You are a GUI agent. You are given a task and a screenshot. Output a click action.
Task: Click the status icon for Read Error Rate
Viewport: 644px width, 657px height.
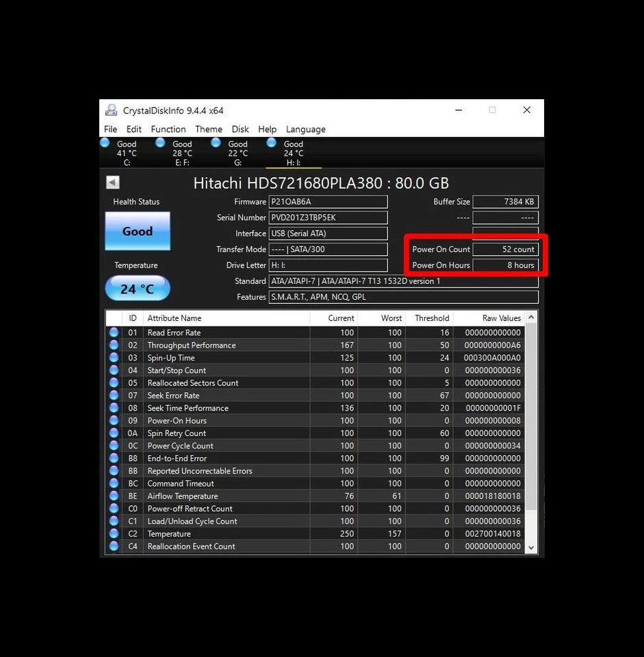pos(114,333)
